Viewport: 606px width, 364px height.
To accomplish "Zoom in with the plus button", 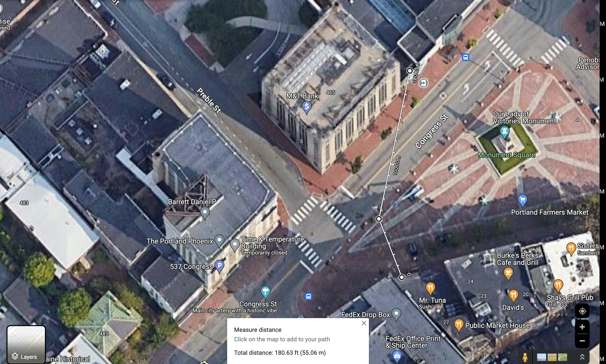I will (582, 327).
